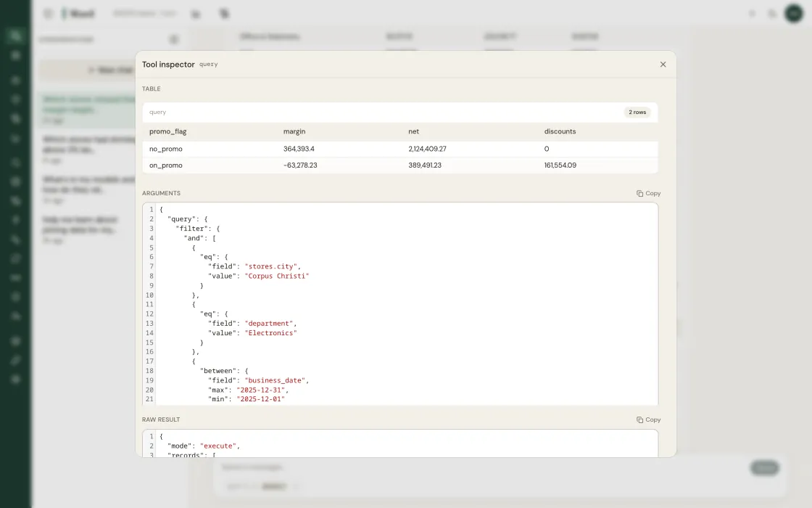Screen dimensions: 812x508
Task: Close the Tool inspector dialog
Action: (x=663, y=65)
